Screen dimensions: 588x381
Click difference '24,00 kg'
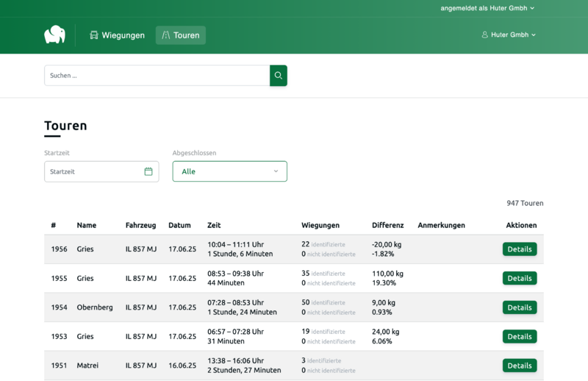coord(385,332)
